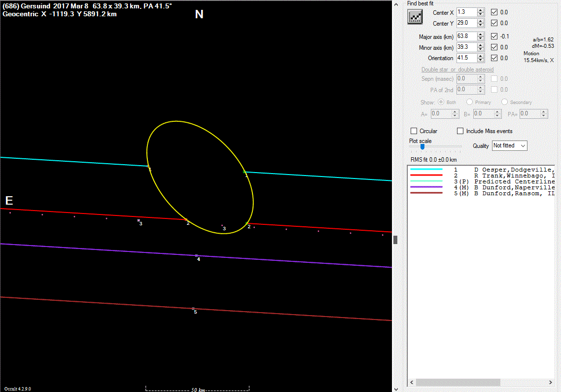The image size is (561, 392).
Task: Open the Quality dropdown
Action: pyautogui.click(x=509, y=145)
